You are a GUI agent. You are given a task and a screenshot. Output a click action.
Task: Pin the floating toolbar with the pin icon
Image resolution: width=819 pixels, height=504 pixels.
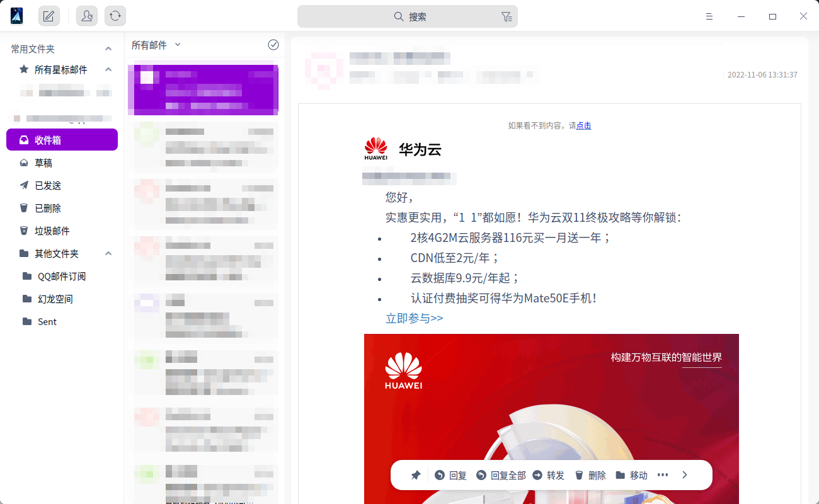click(416, 475)
